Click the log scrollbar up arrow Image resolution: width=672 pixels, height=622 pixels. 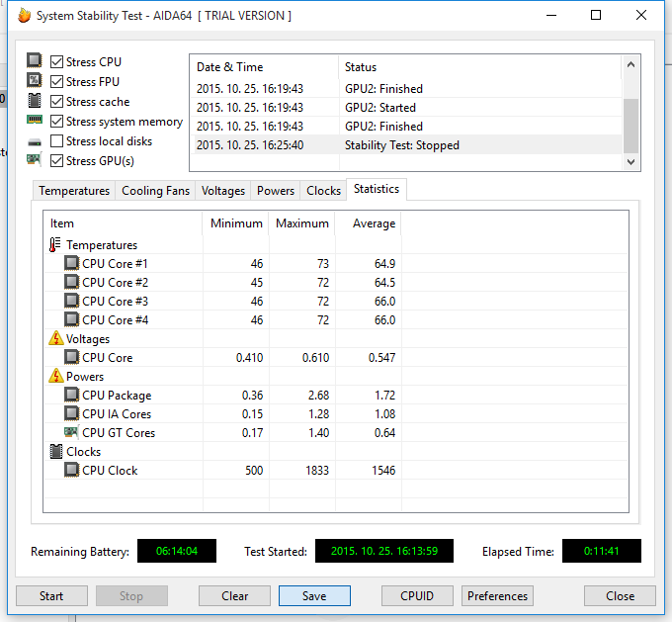pos(630,65)
